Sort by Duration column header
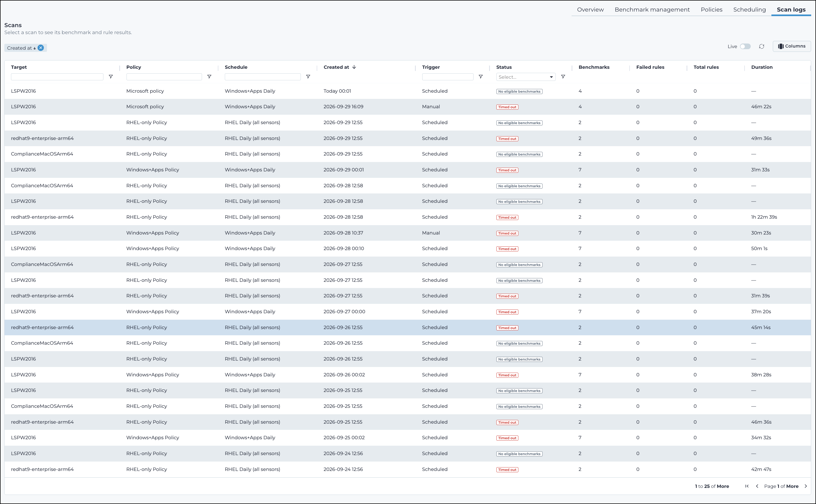This screenshot has width=816, height=504. (x=762, y=67)
